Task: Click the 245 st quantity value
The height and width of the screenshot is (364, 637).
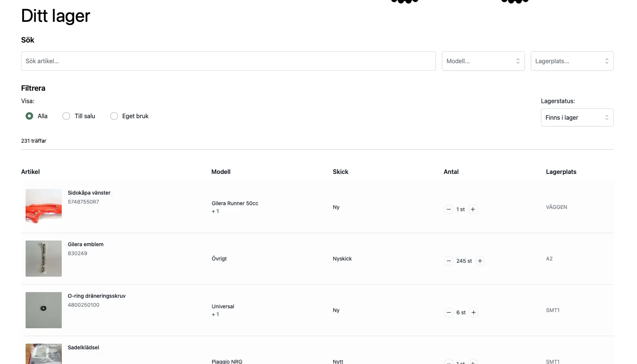Action: click(x=464, y=261)
